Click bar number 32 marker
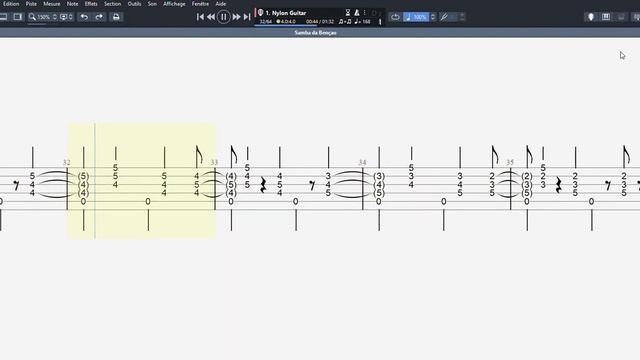This screenshot has height=360, width=640. click(x=67, y=162)
